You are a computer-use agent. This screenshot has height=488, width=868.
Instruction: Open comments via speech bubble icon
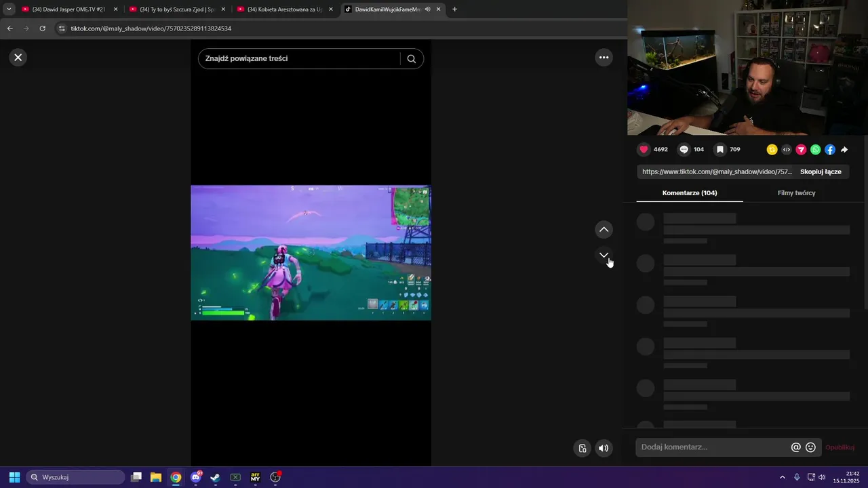point(684,150)
